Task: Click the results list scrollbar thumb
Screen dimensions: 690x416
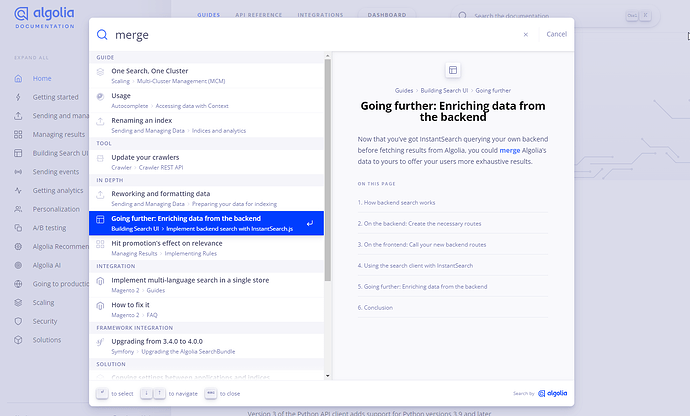Action: (327, 170)
